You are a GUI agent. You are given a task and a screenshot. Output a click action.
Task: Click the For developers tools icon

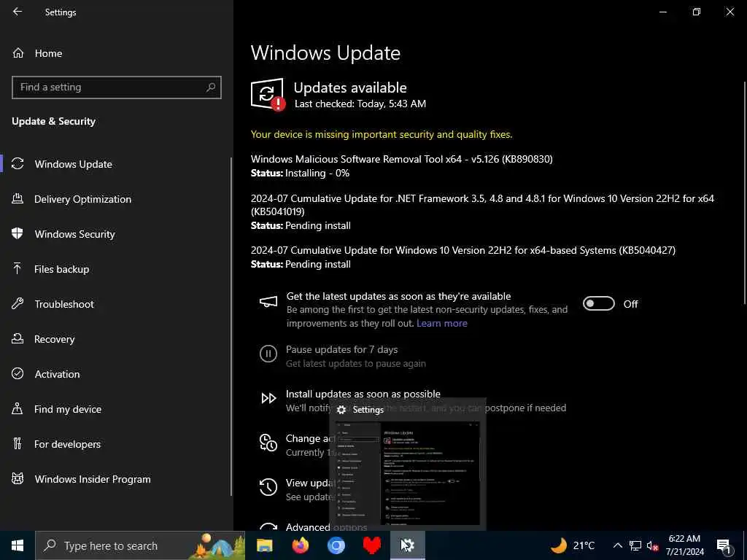[18, 443]
